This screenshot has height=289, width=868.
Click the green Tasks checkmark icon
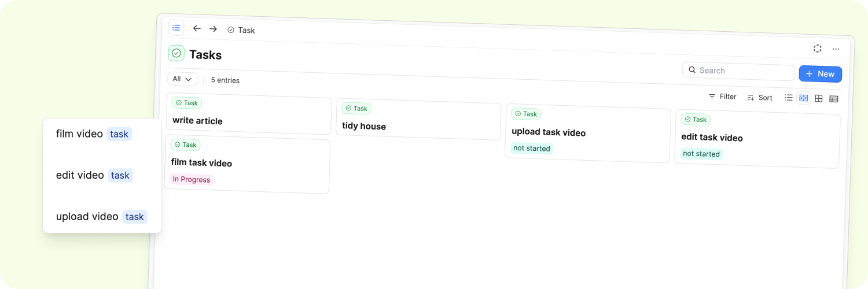(176, 53)
